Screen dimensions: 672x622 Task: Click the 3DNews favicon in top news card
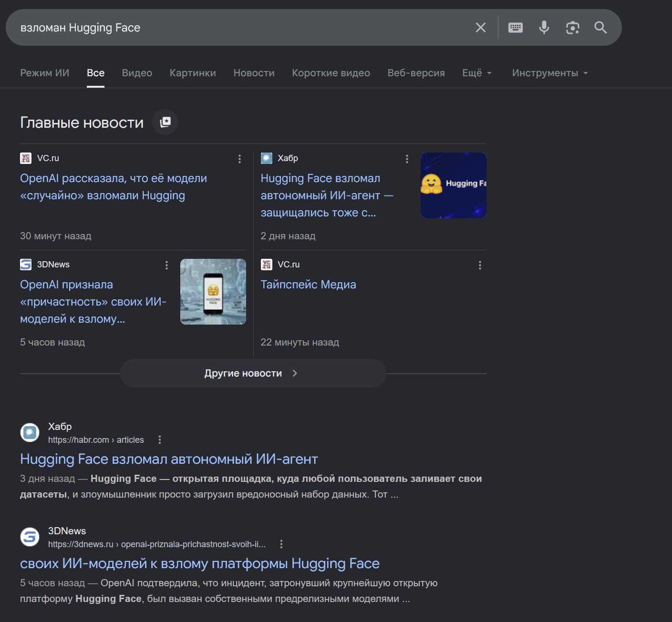pyautogui.click(x=26, y=265)
